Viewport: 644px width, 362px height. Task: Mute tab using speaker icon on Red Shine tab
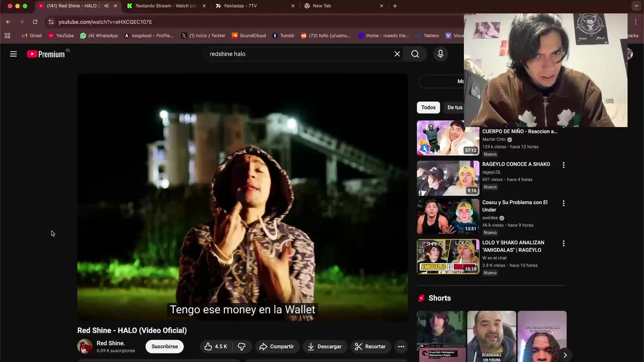[106, 6]
